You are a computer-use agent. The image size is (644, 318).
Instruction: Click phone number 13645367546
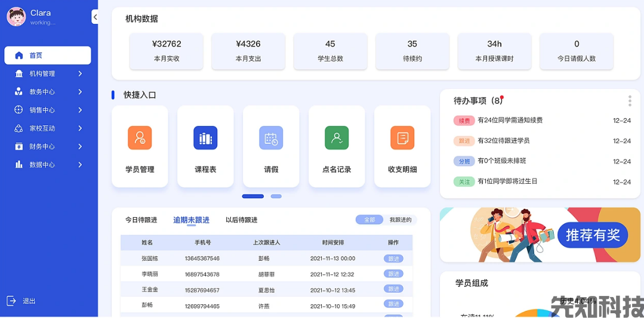pyautogui.click(x=202, y=258)
